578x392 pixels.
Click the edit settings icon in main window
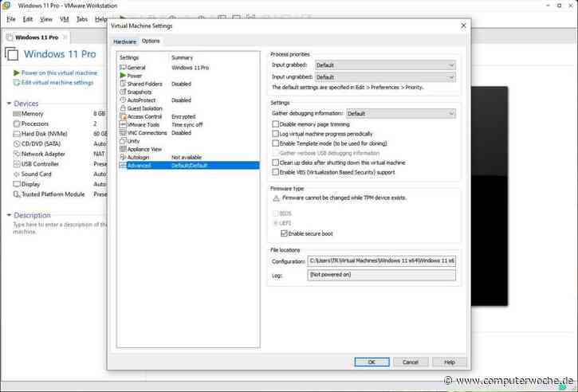16,83
